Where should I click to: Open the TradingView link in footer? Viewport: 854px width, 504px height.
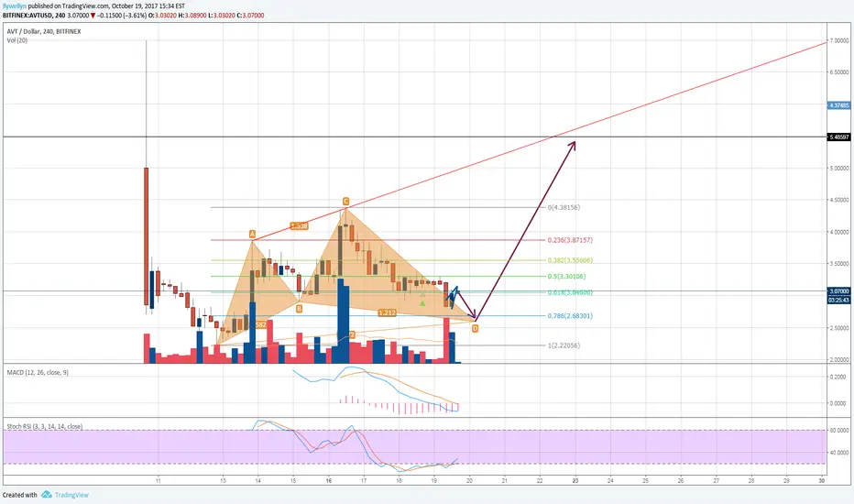(x=71, y=495)
